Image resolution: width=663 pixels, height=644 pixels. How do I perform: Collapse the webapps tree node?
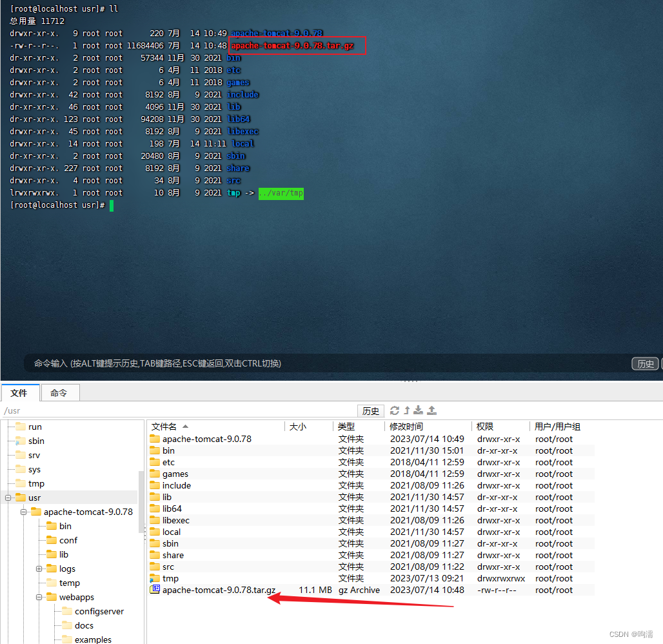39,597
